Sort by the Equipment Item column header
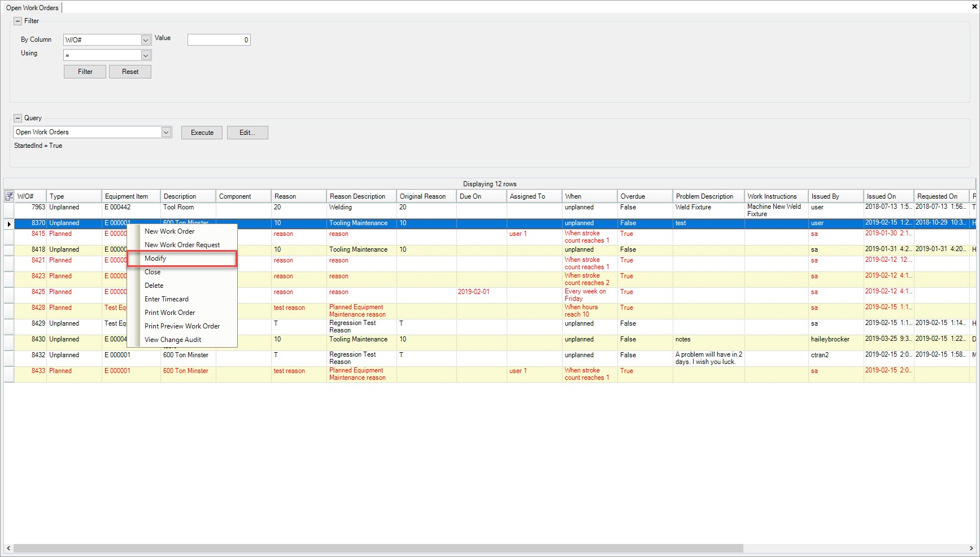Viewport: 980px width, 557px height. coord(131,196)
